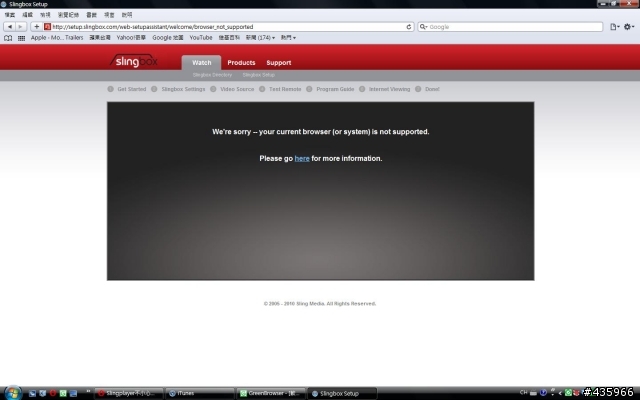Select the Get Started step
Image resolution: width=640 pixels, height=400 pixels.
pyautogui.click(x=127, y=89)
